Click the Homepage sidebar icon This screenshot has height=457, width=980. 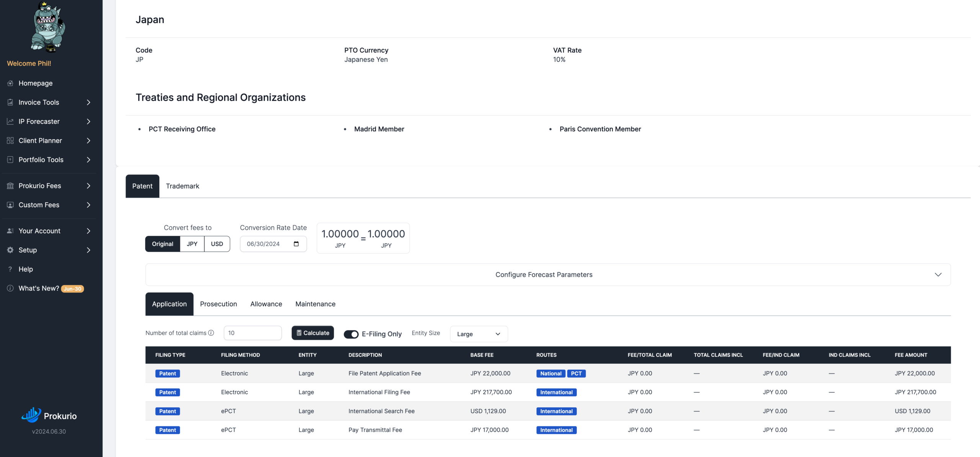click(x=10, y=83)
